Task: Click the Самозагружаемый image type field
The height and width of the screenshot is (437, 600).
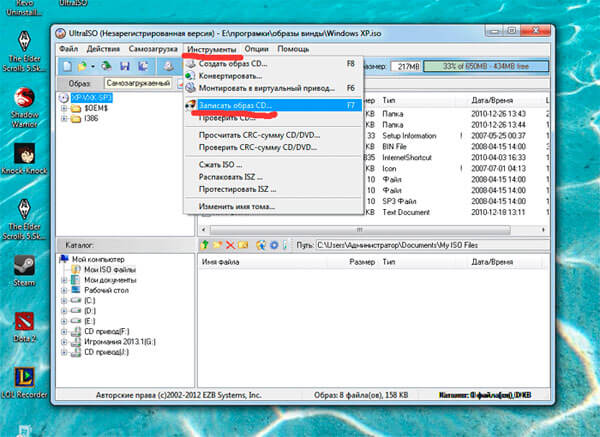Action: tap(139, 83)
